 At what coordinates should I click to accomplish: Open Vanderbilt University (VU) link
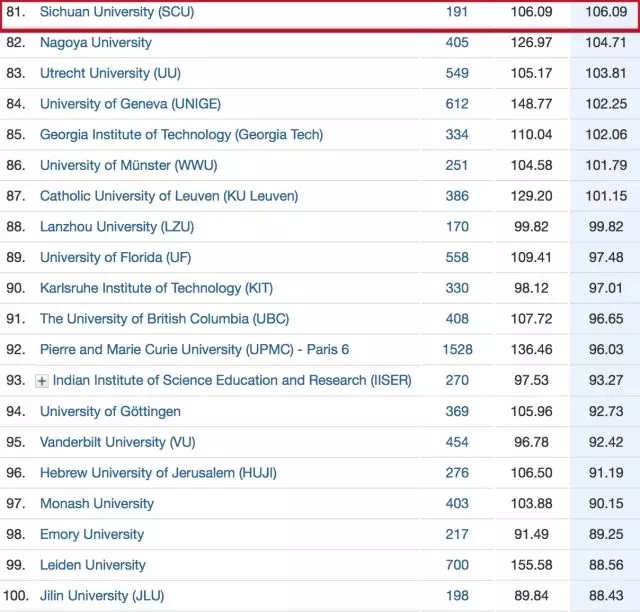coord(118,442)
